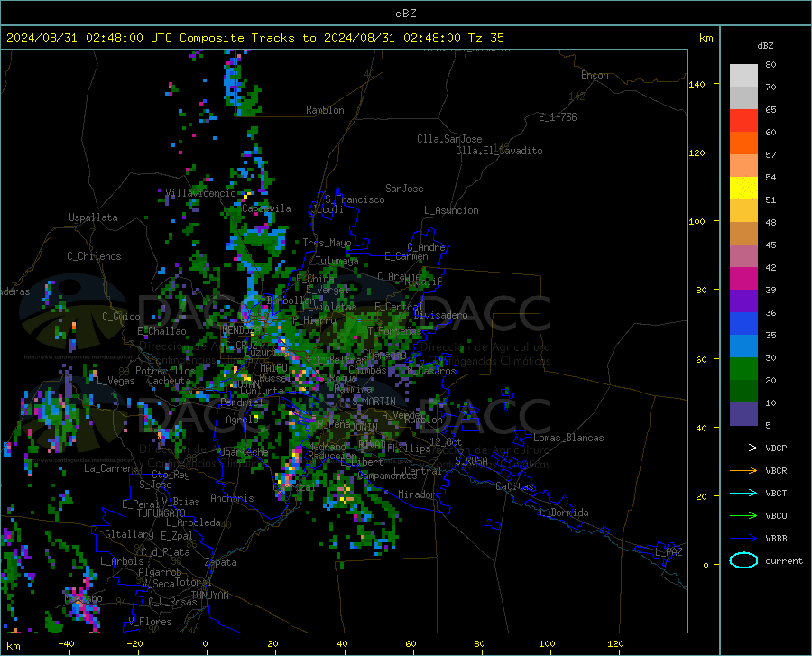Screen dimensions: 812x656
Task: Click the 'Catitas' map label
Action: coord(514,486)
